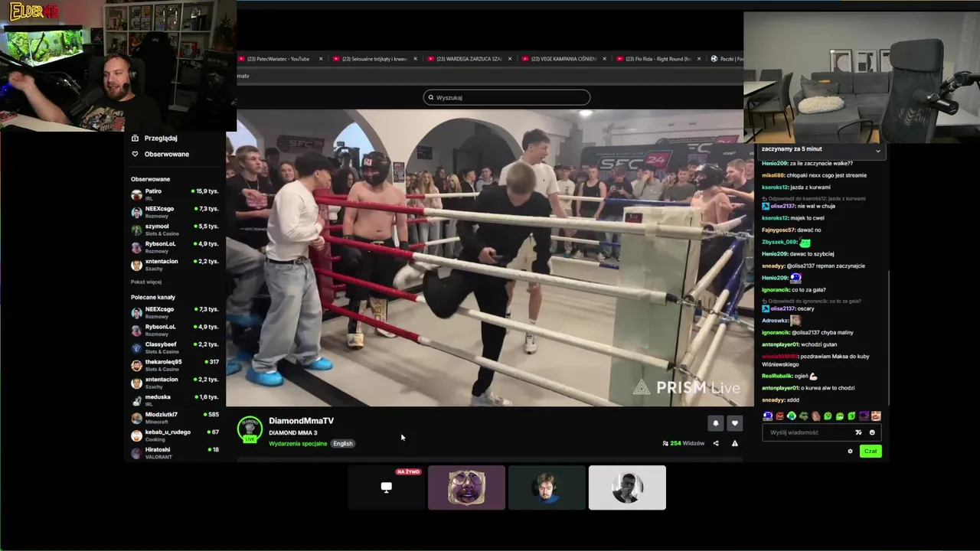The width and height of the screenshot is (980, 551).
Task: Open followed channel Patiro
Action: [175, 194]
